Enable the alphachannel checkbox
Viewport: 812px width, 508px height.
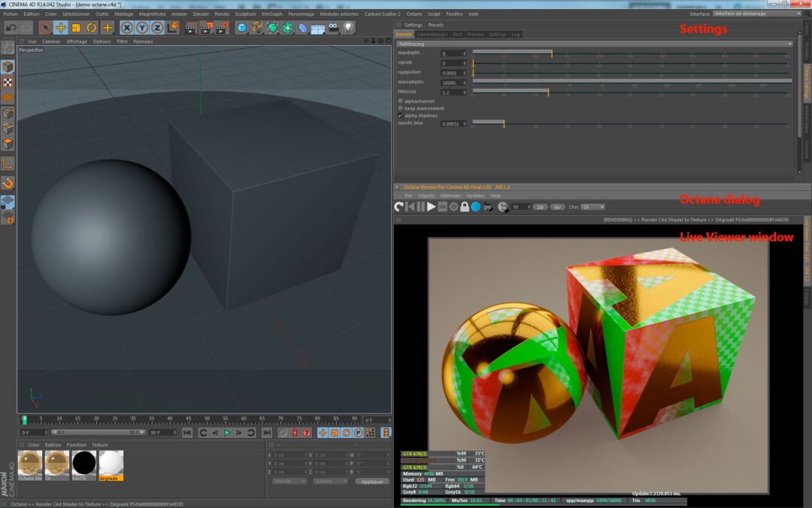[400, 101]
